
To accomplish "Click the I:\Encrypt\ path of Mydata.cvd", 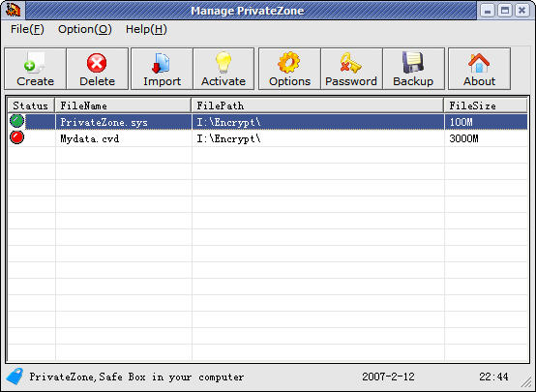I will pyautogui.click(x=228, y=138).
